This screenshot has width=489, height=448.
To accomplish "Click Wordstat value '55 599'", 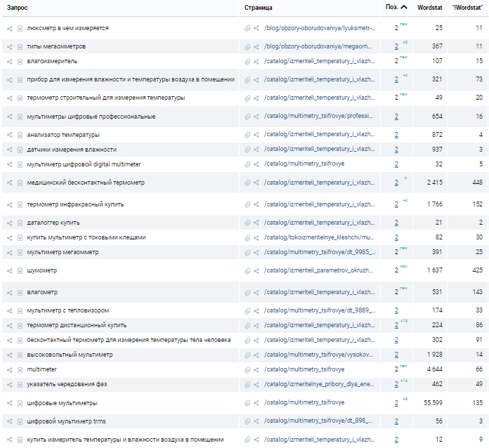I will pos(433,403).
